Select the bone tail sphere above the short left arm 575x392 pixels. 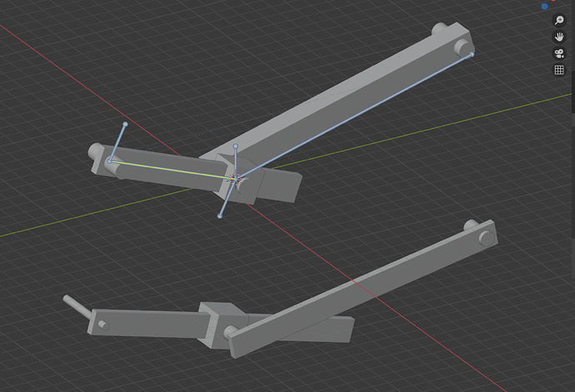(125, 124)
